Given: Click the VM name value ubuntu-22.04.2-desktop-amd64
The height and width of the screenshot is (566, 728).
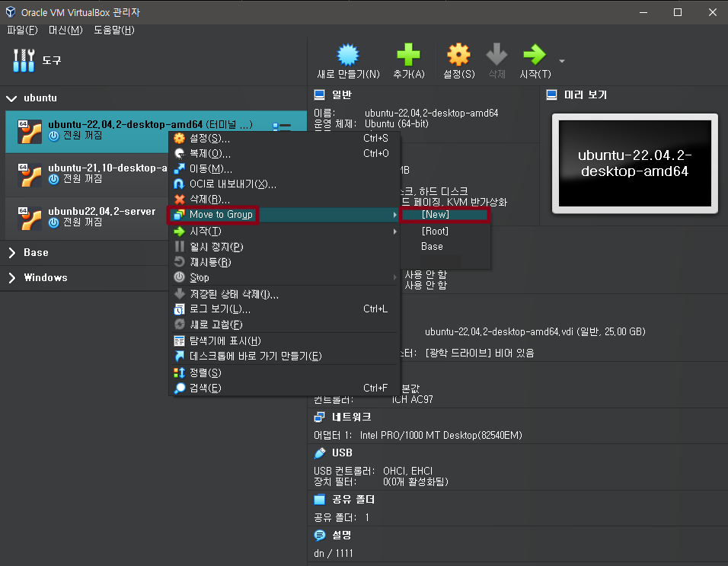Looking at the screenshot, I should click(431, 114).
